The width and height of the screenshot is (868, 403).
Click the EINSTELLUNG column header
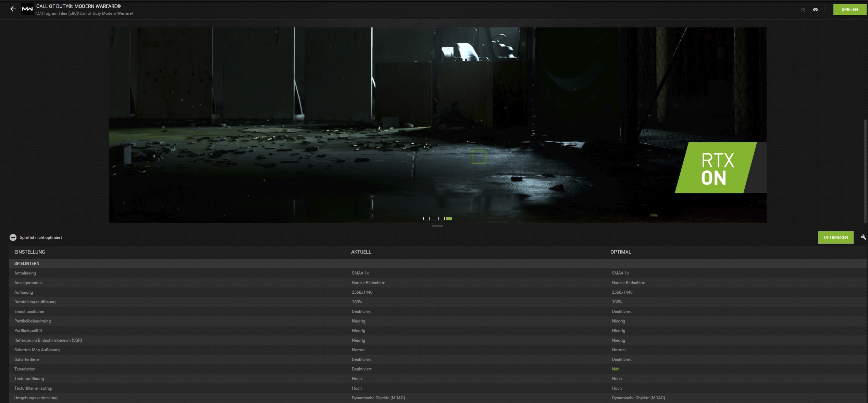29,252
